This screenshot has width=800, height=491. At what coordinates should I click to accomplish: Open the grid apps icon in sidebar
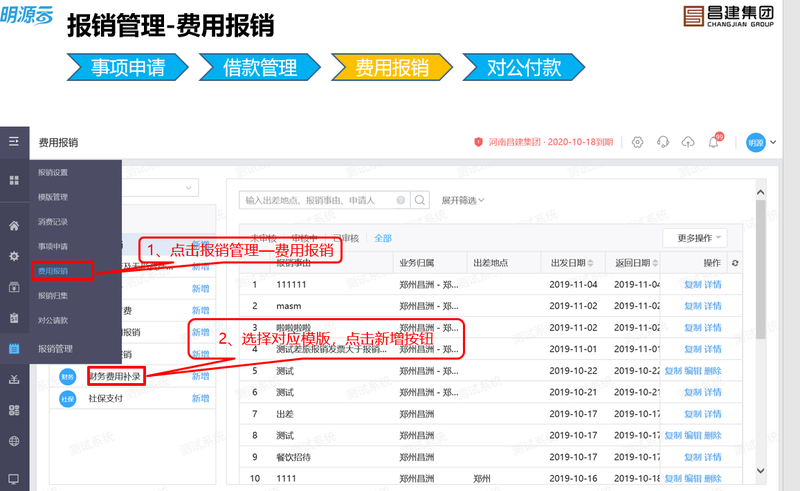14,180
